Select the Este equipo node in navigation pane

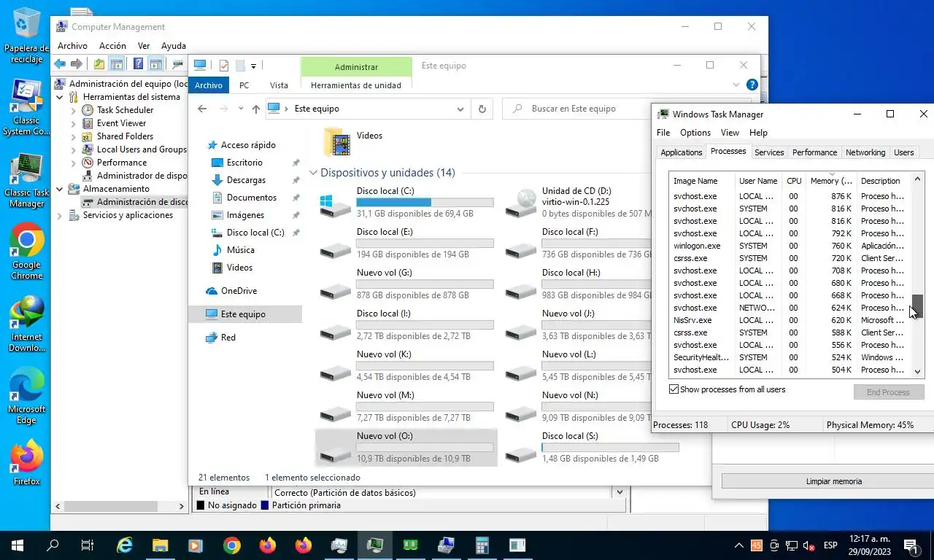click(245, 314)
